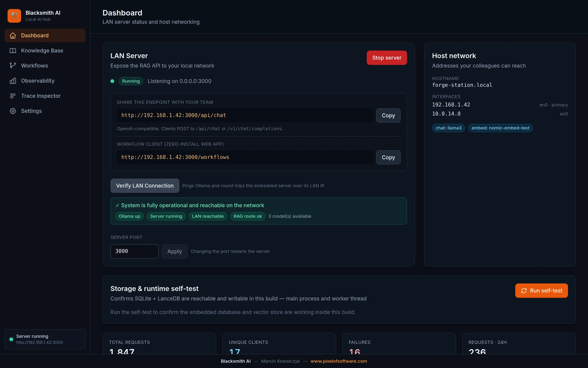Click the RAG route ok chip
Viewport: 588px width, 368px height.
click(x=248, y=216)
